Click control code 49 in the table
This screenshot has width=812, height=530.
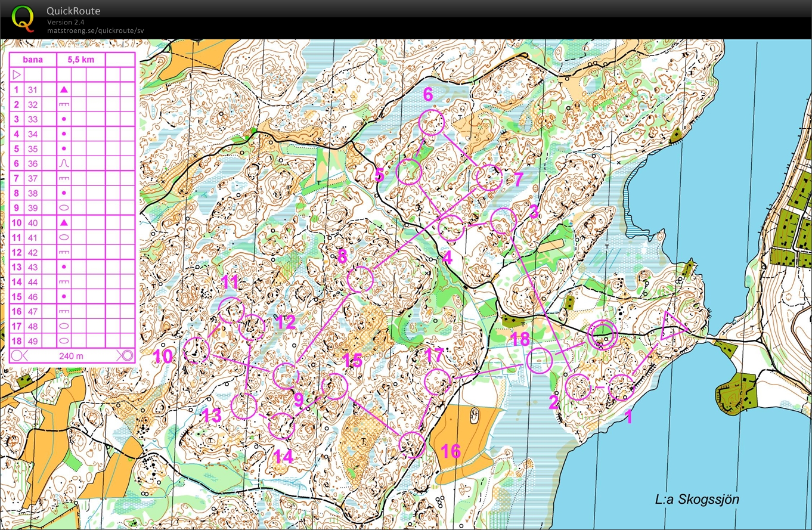(33, 341)
